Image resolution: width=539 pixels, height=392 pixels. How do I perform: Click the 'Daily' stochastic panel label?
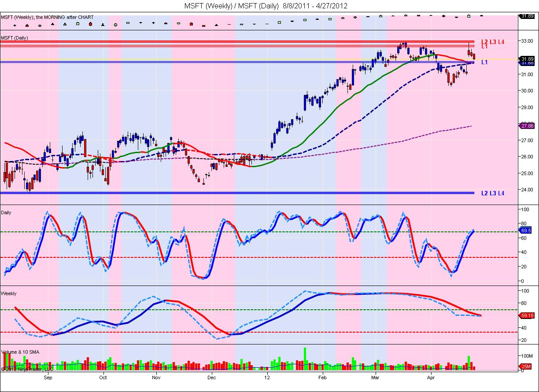(6, 212)
